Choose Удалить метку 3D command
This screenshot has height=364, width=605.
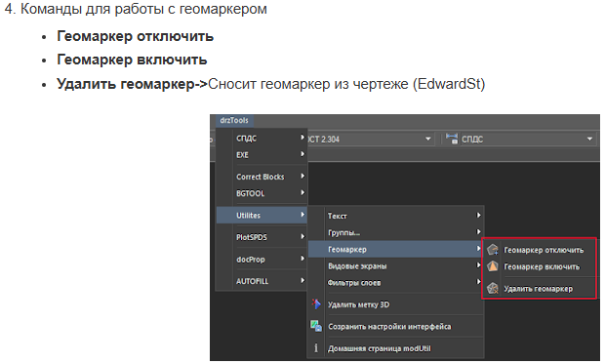click(395, 304)
